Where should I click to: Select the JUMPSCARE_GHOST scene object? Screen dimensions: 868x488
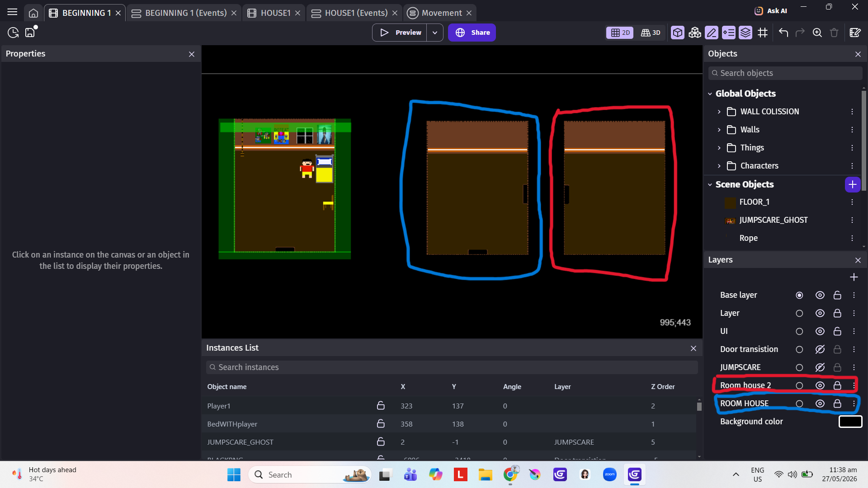coord(773,220)
